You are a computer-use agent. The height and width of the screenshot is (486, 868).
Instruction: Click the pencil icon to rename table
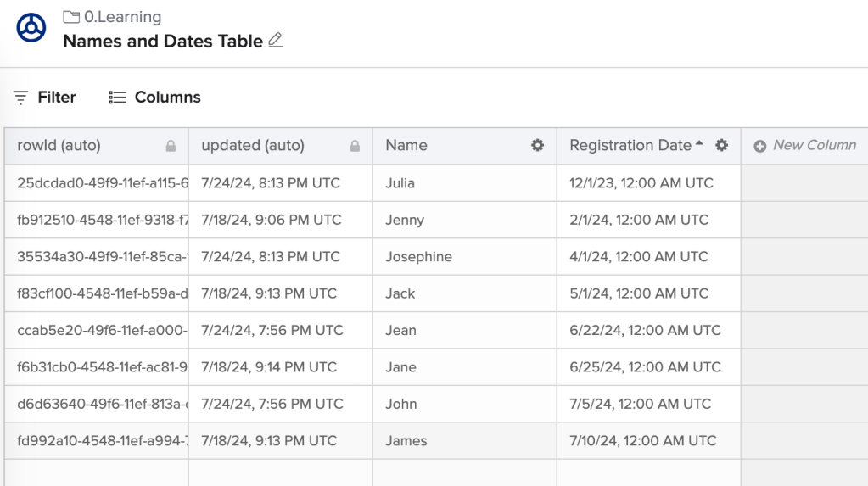click(x=275, y=41)
